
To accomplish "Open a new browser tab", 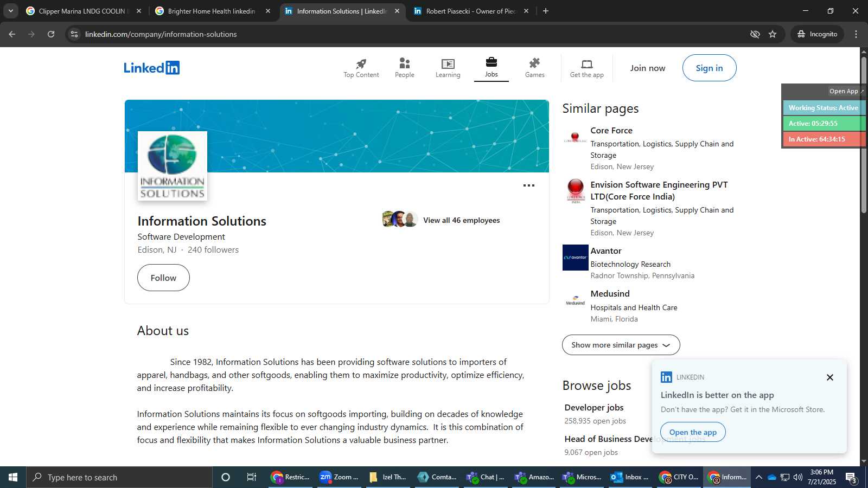I will click(546, 11).
